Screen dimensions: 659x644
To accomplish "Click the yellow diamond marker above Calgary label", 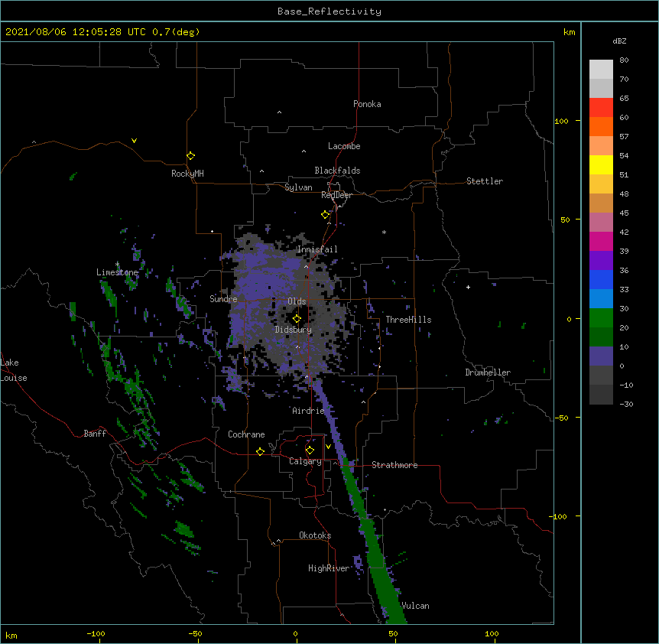I will 310,450.
